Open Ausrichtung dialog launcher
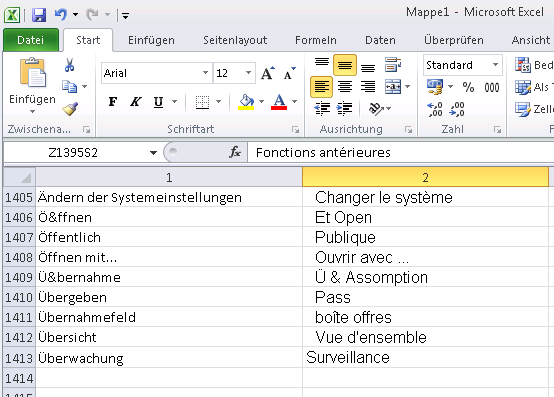 click(x=408, y=130)
